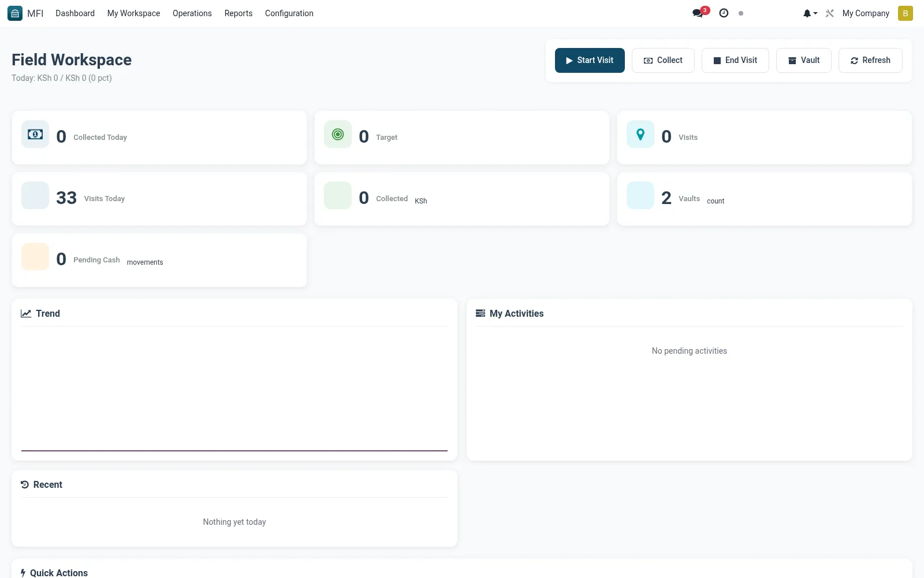Open the Vaults count card
This screenshot has height=578, width=924.
tap(765, 199)
